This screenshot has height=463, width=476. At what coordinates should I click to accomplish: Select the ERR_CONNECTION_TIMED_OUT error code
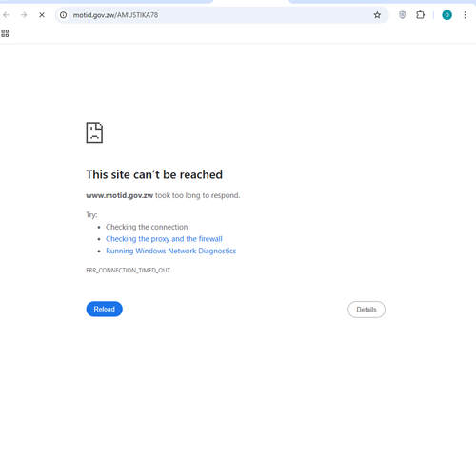point(128,271)
